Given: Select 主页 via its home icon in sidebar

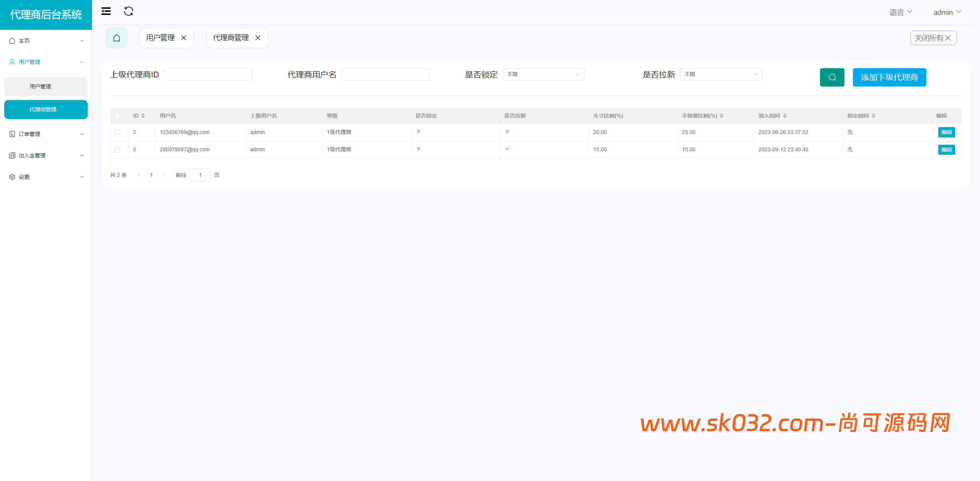Looking at the screenshot, I should pos(12,40).
